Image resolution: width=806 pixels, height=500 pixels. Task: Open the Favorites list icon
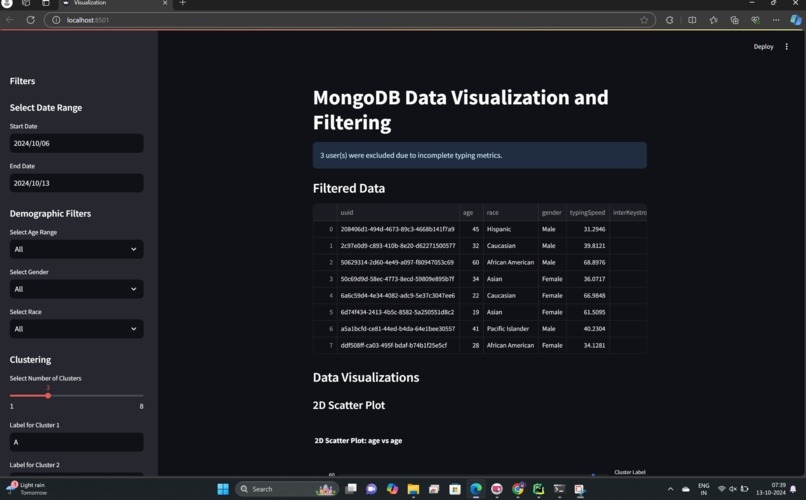point(713,20)
